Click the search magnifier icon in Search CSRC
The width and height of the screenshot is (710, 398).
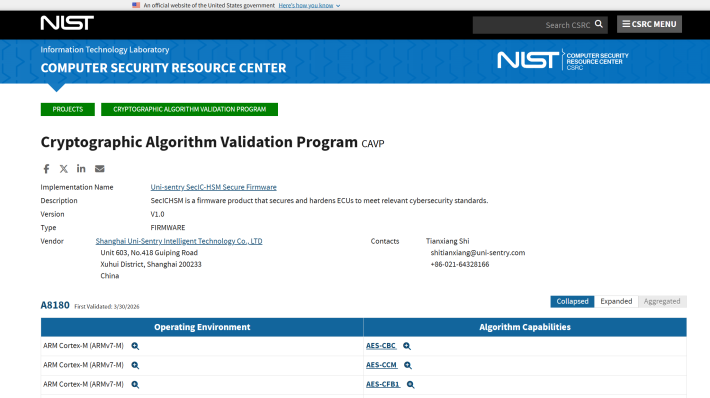pos(599,24)
